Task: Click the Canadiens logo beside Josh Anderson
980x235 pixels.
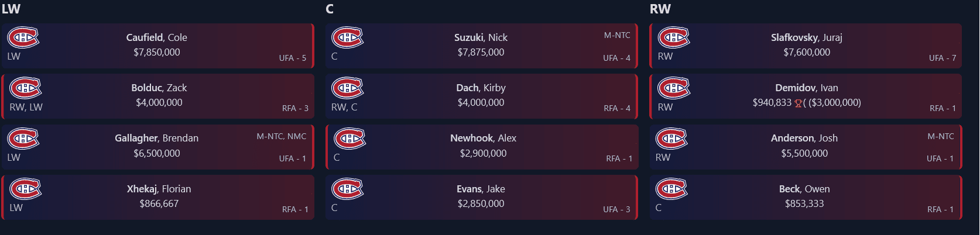Action: tap(671, 139)
